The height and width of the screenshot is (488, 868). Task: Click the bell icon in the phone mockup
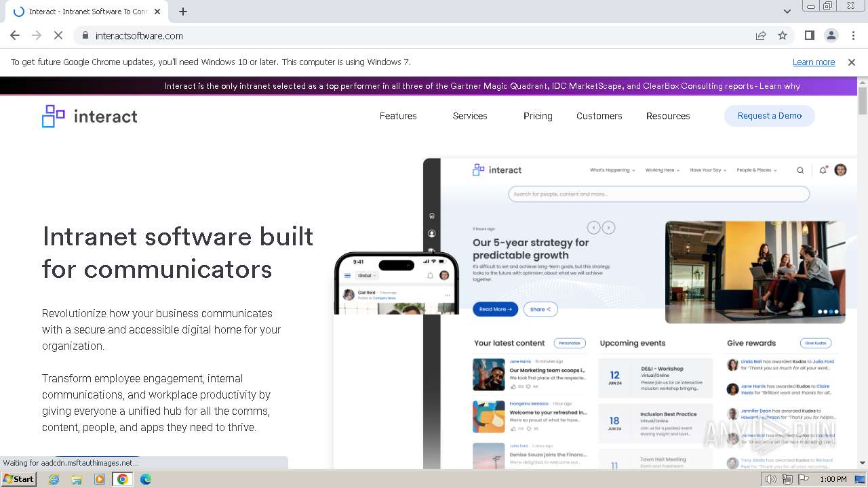[x=430, y=276]
